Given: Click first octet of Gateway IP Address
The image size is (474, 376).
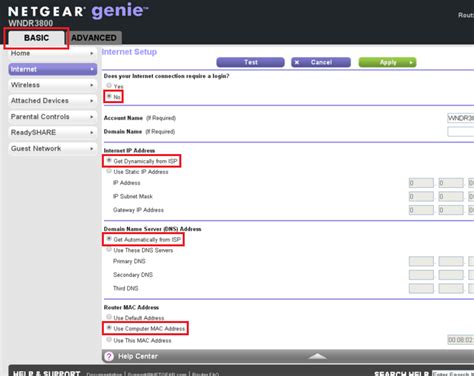Looking at the screenshot, I should tap(421, 210).
